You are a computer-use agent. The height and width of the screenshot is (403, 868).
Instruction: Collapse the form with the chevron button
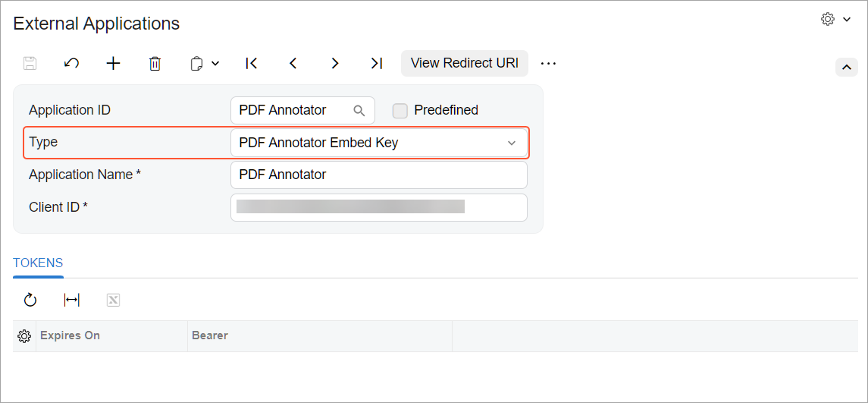click(x=847, y=67)
